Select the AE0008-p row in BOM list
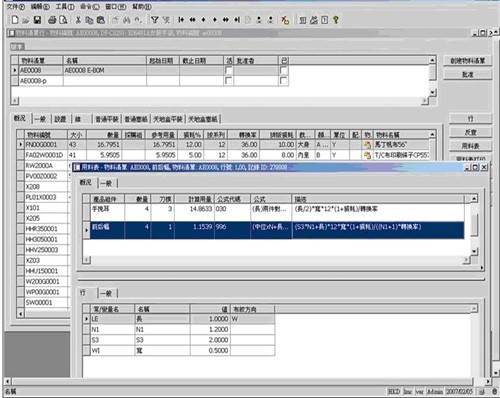 149,81
